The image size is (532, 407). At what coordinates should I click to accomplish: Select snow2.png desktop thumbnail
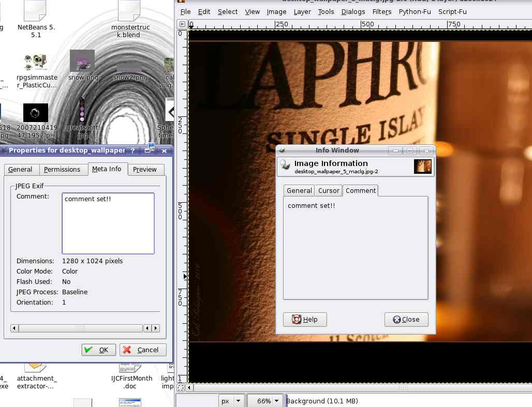pos(129,67)
